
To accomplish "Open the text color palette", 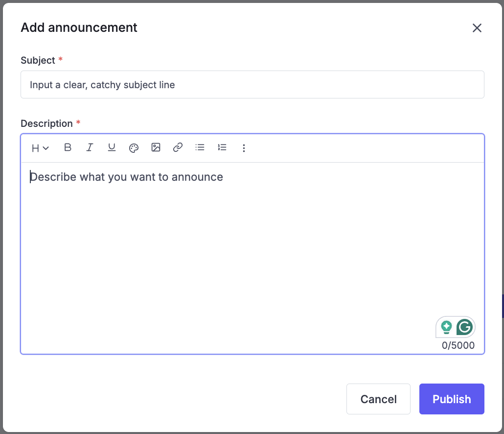I will pyautogui.click(x=134, y=148).
